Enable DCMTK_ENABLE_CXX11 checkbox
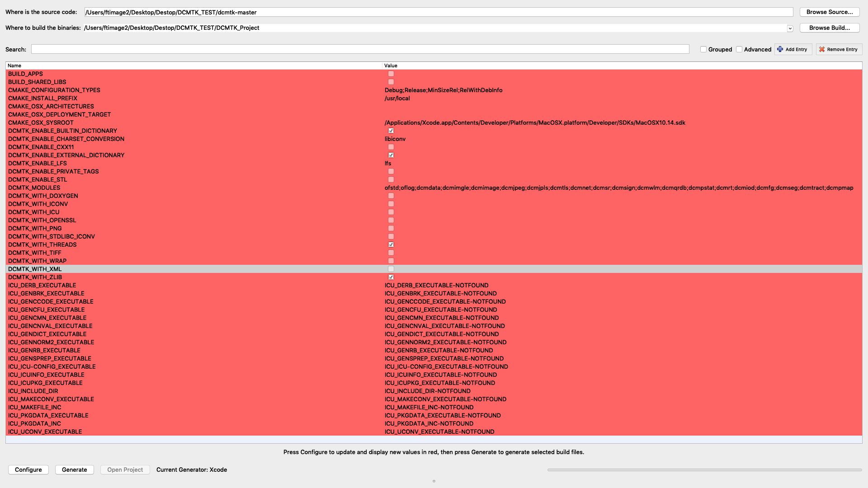868x488 pixels. coord(391,147)
